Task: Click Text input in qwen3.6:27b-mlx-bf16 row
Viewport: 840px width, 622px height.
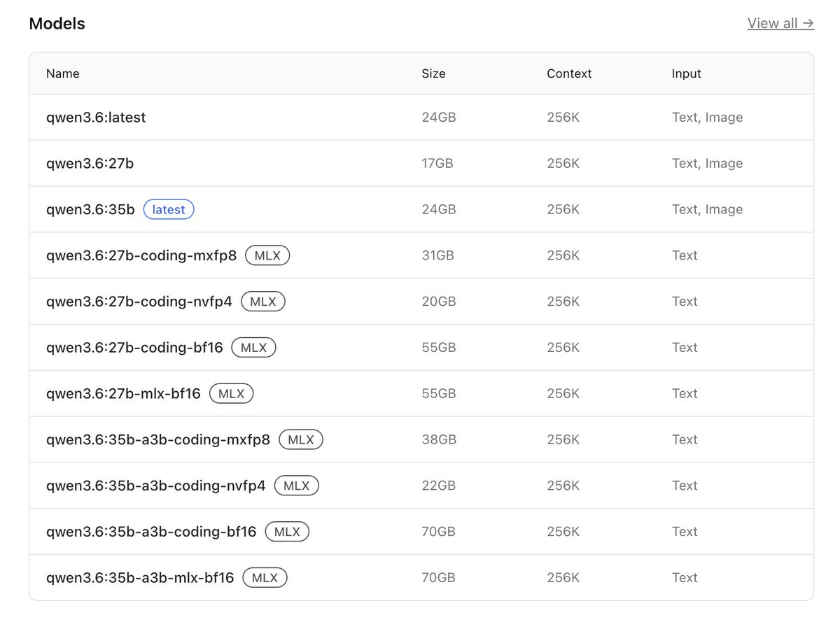Action: tap(685, 394)
